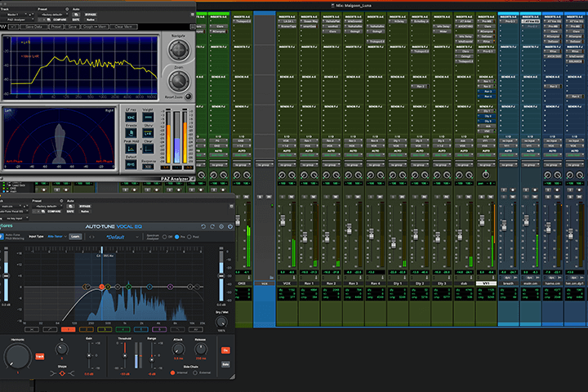Click Save in PAZ Waves toolbar

pyautogui.click(x=73, y=27)
